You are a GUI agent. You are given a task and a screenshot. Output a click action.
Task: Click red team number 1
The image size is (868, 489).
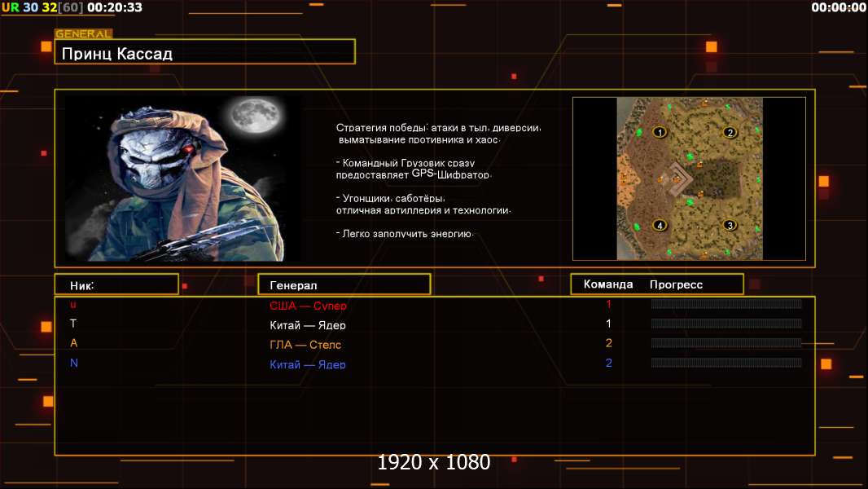608,304
